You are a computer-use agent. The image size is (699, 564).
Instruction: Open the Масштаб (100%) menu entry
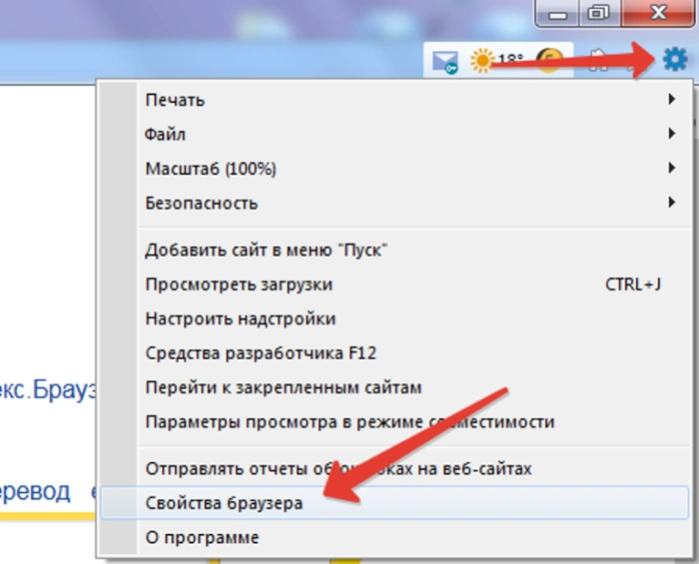tap(395, 169)
